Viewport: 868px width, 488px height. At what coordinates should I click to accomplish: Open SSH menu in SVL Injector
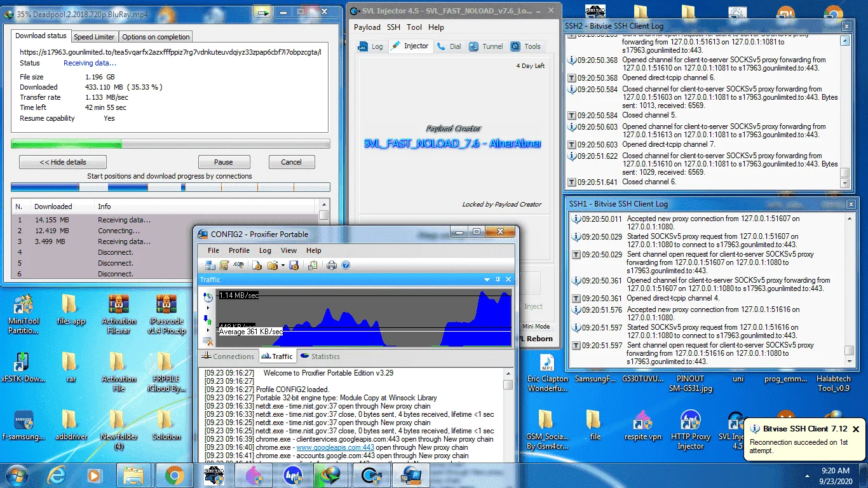[x=393, y=27]
